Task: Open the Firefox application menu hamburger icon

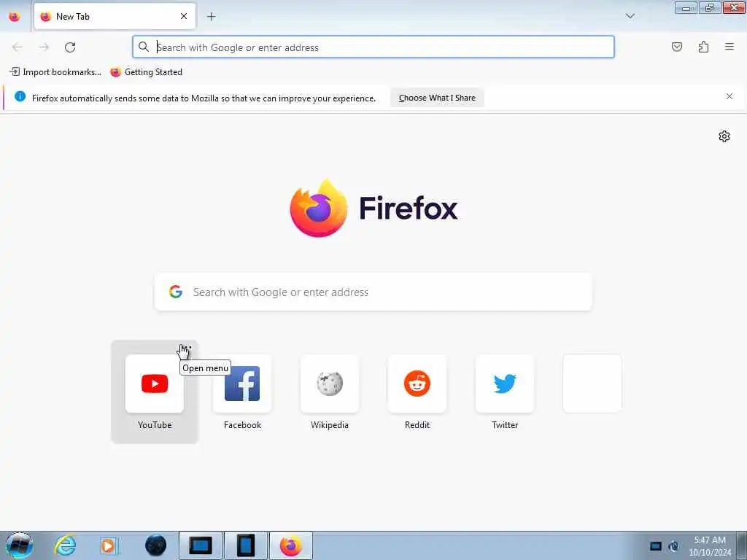Action: pos(729,47)
